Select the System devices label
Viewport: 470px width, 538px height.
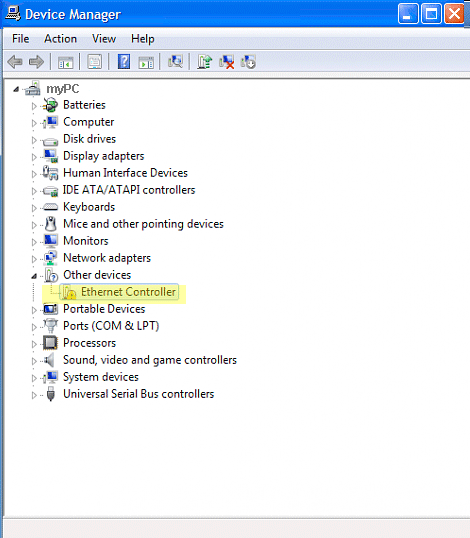(101, 377)
